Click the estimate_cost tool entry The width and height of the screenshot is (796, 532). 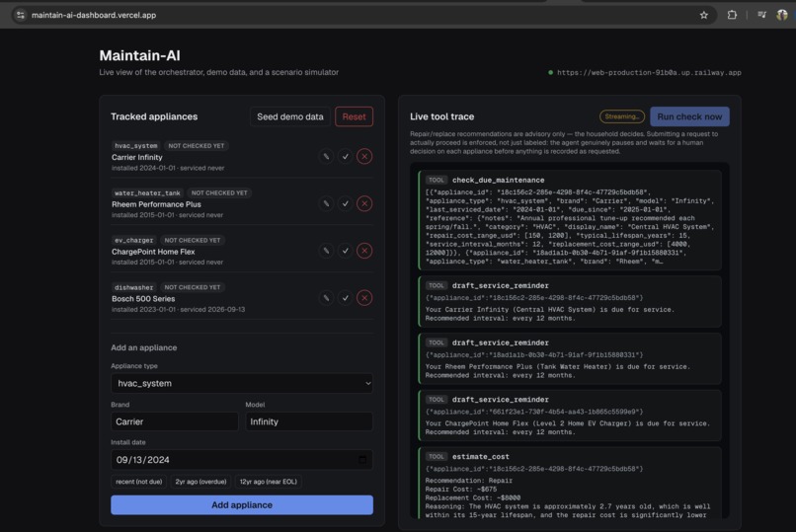[x=570, y=483]
